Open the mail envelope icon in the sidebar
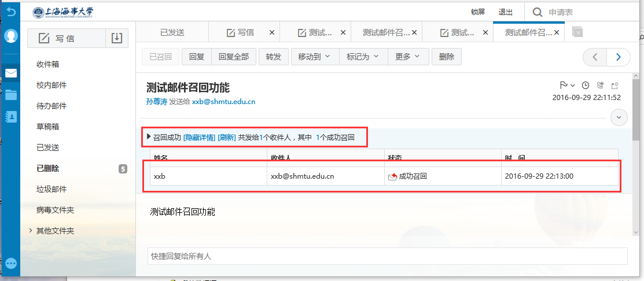The width and height of the screenshot is (644, 281). click(x=10, y=73)
